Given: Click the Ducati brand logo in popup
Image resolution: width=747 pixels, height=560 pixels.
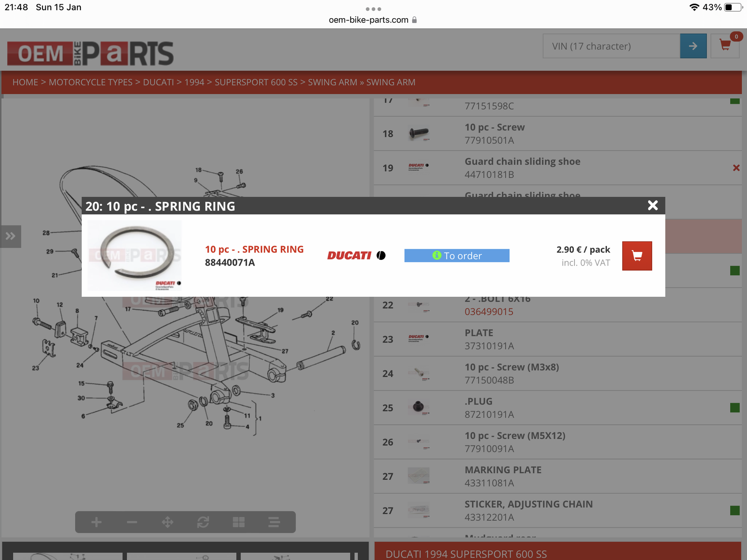Looking at the screenshot, I should click(356, 255).
